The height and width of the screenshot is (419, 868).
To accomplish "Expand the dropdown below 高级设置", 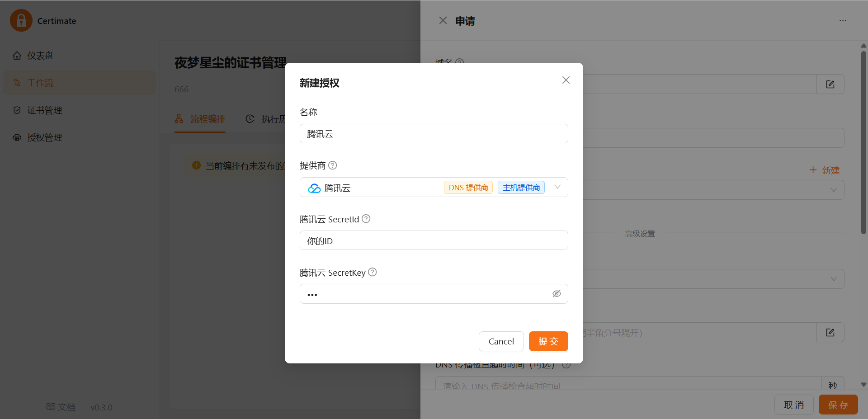I will 833,279.
